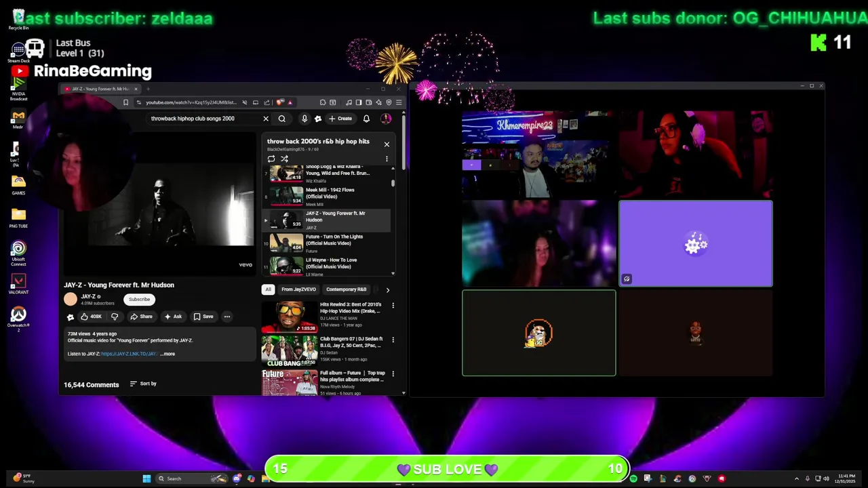Play Hits Rewind 3 Best of 2010's video

tap(289, 317)
